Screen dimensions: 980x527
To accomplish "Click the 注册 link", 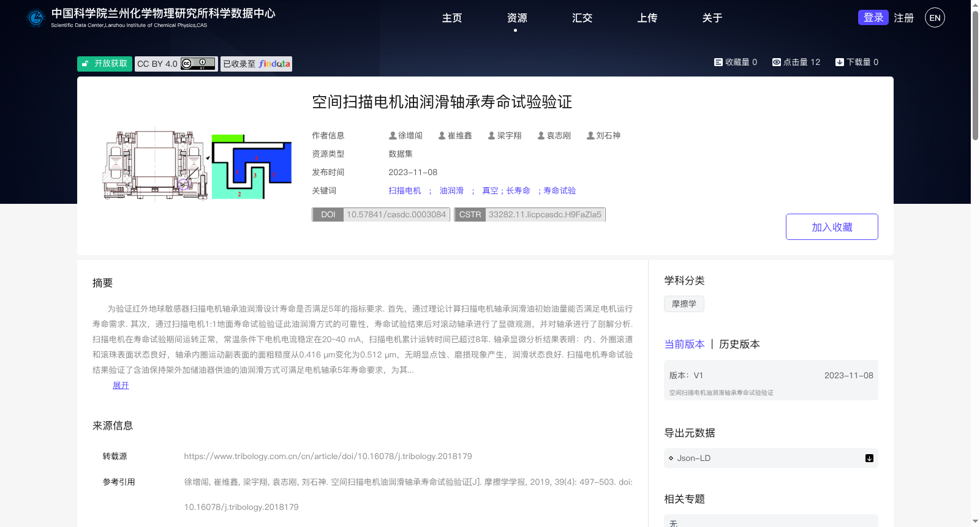I will tap(903, 18).
